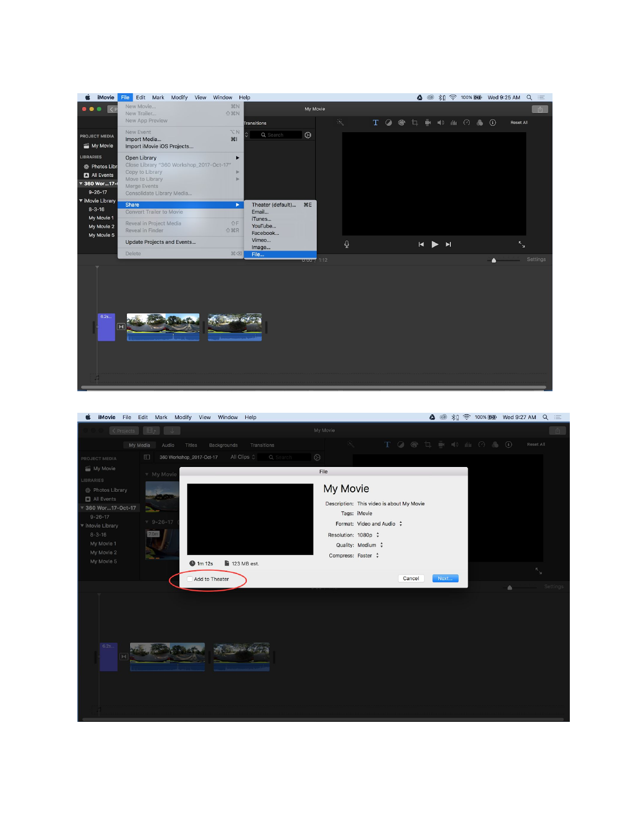Click the Wi-Fi status icon in the 9:25 AM menu bar
Viewport: 644px width, 834px height.
(x=453, y=97)
